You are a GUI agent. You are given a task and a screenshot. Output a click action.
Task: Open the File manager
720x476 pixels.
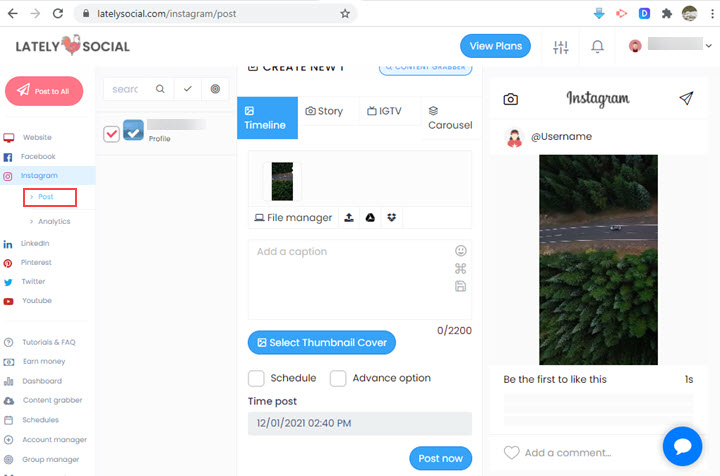click(293, 218)
